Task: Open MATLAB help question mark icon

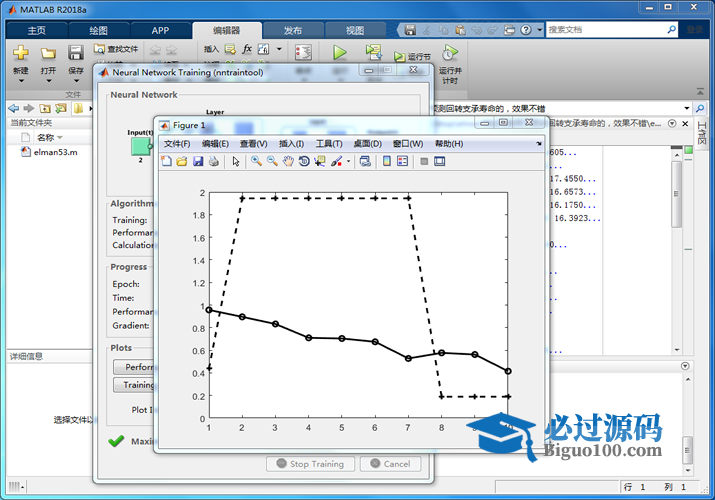Action: (526, 30)
